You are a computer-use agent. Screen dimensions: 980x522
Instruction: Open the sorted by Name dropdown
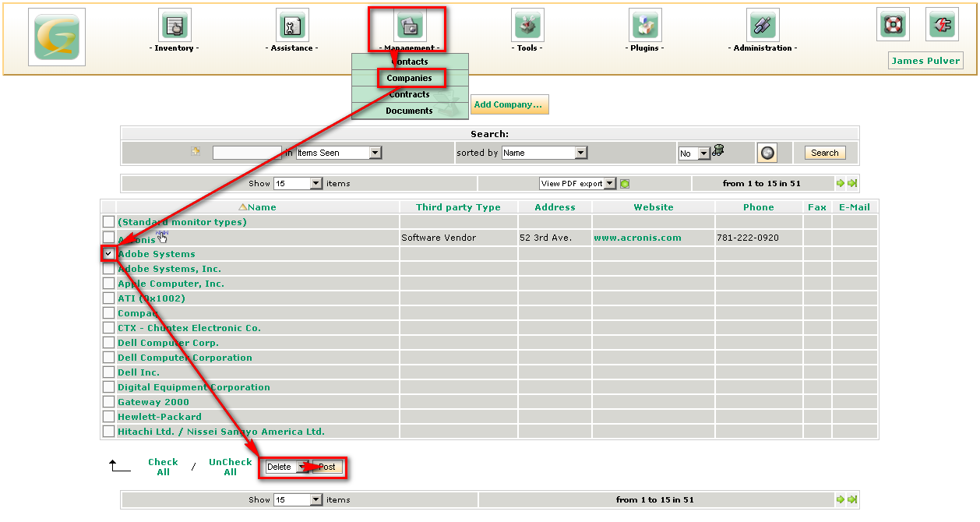click(544, 153)
